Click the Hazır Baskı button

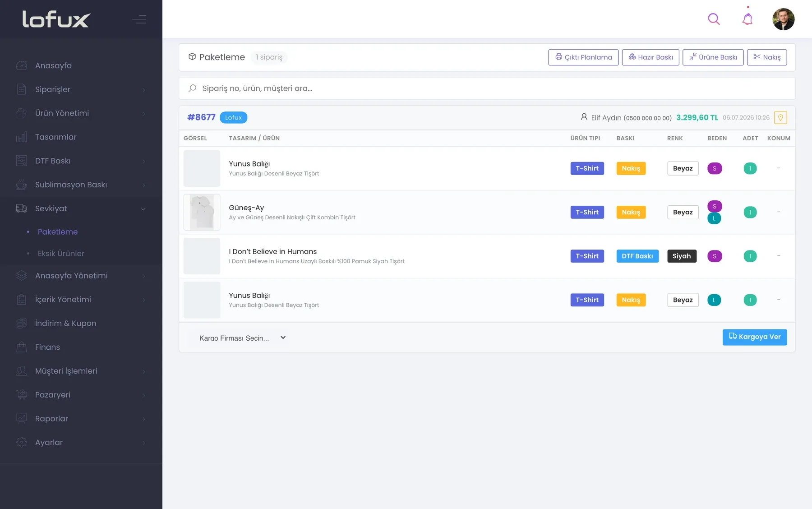coord(651,57)
